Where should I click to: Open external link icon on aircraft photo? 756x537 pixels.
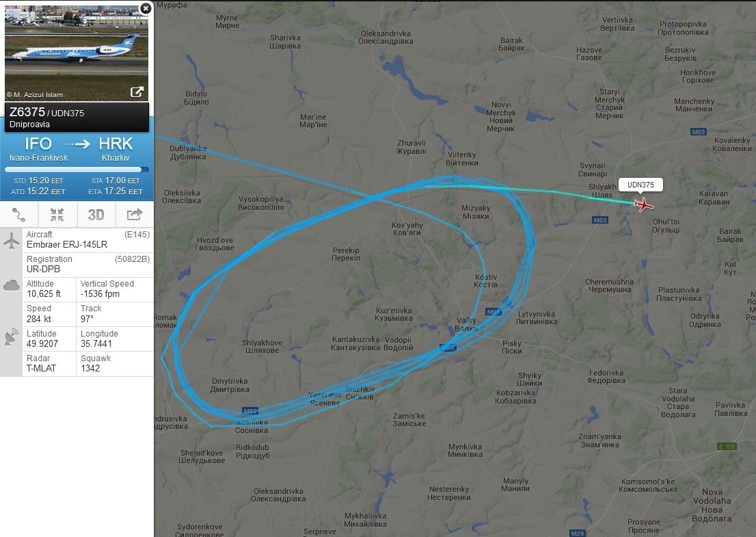coord(137,92)
